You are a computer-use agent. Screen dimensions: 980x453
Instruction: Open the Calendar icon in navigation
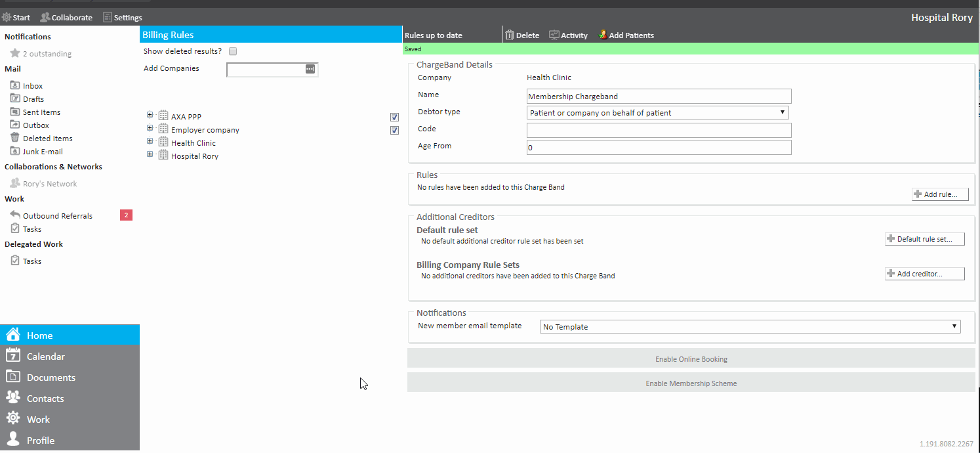(x=13, y=356)
